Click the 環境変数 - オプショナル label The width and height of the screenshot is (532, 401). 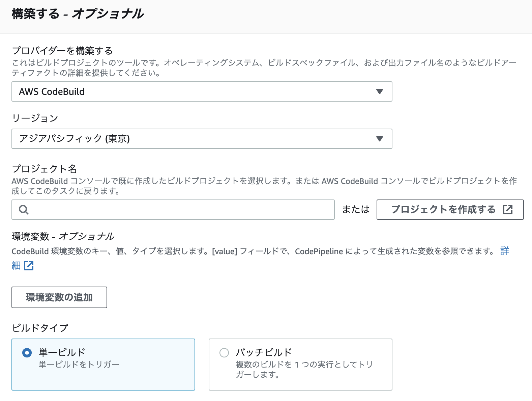(x=63, y=236)
